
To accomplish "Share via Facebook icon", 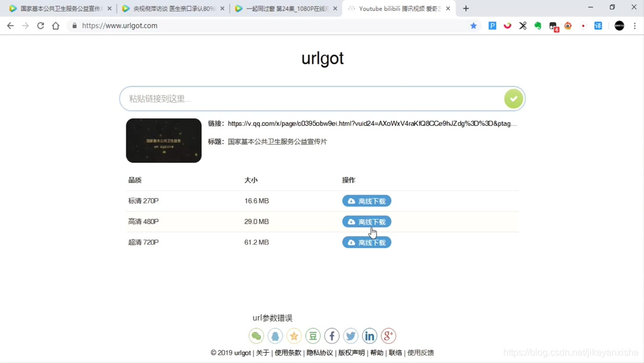I will [x=332, y=336].
